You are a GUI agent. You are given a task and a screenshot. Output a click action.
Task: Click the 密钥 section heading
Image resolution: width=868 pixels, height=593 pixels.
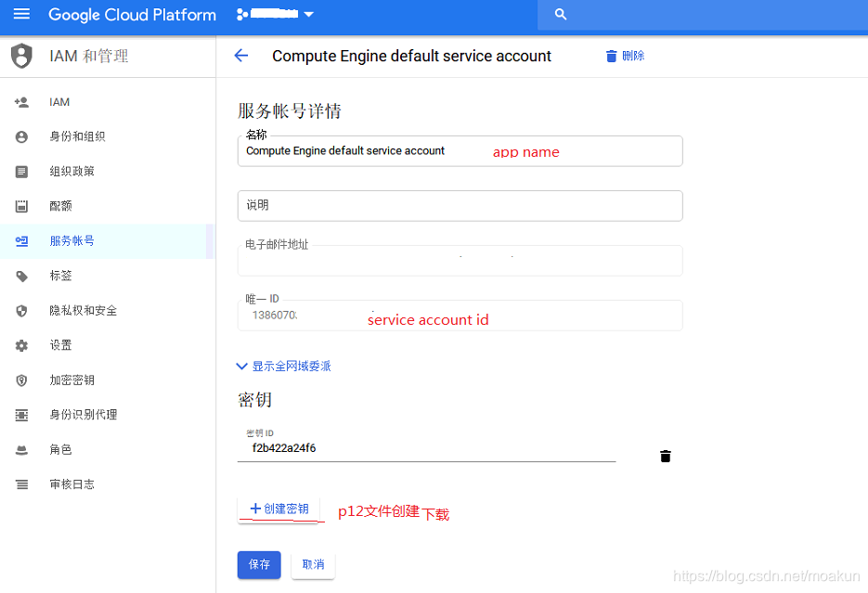point(254,399)
